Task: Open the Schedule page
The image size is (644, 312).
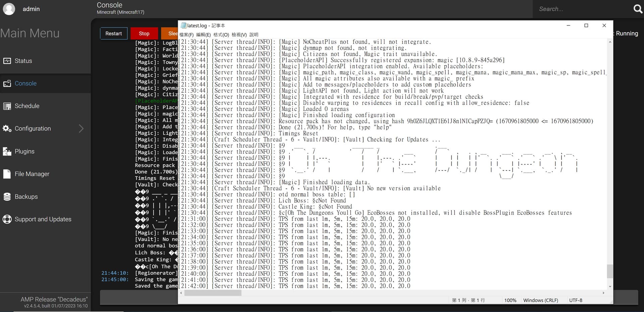Action: click(x=45, y=106)
